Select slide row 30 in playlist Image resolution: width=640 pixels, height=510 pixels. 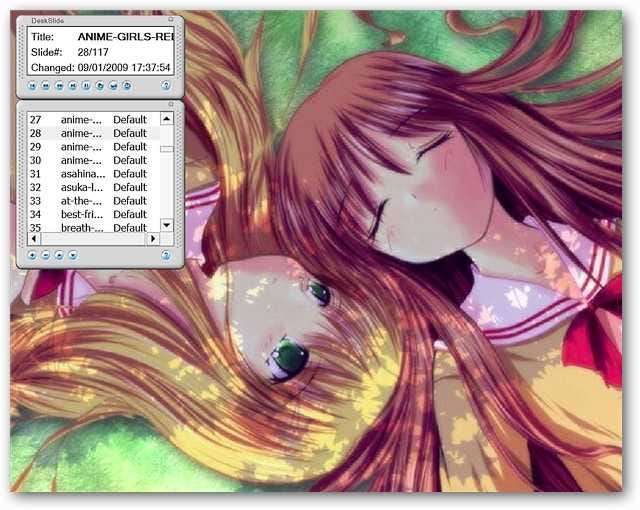[93, 160]
